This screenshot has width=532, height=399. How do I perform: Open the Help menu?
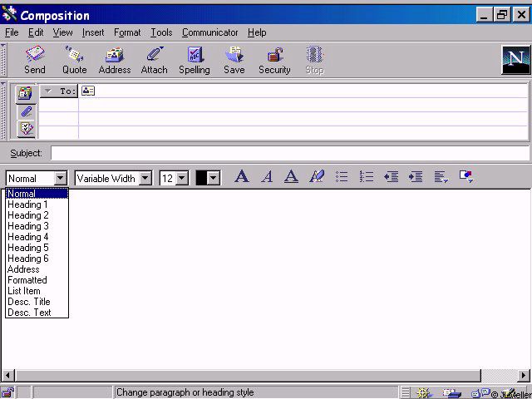(257, 32)
